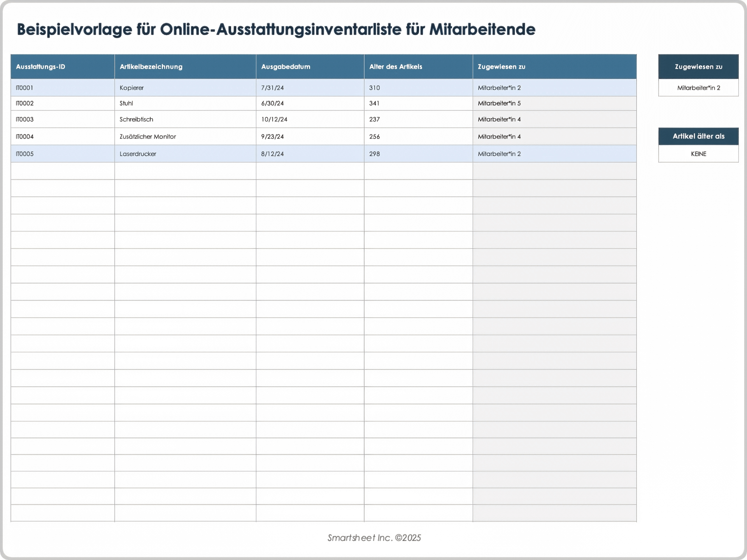Screen dimensions: 747x560
Task: Click the Ausstattungs-ID column header
Action: (x=62, y=66)
